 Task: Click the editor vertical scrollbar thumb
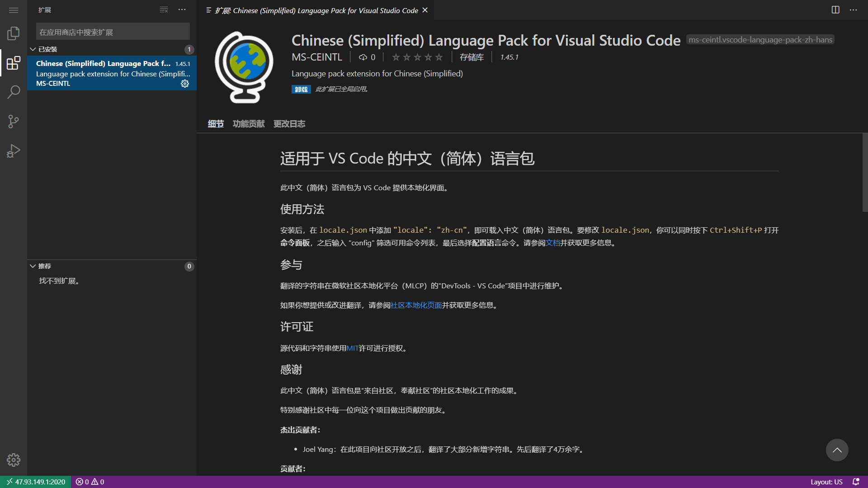click(x=865, y=173)
